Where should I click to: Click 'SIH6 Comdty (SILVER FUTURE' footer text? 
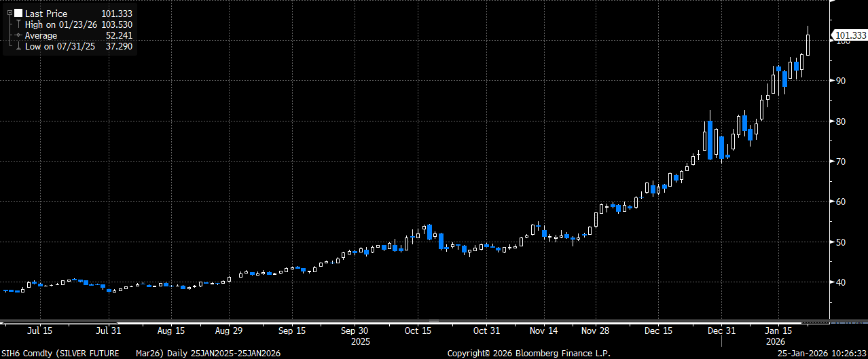tap(60, 354)
